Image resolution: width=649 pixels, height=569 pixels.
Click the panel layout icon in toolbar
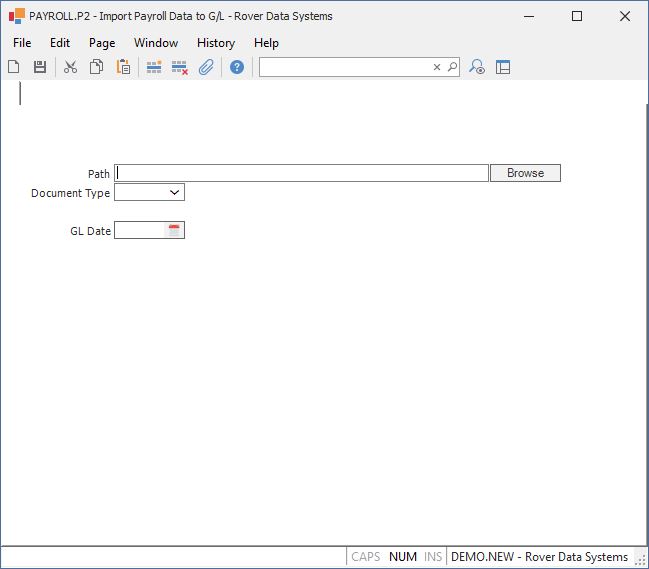coord(503,67)
